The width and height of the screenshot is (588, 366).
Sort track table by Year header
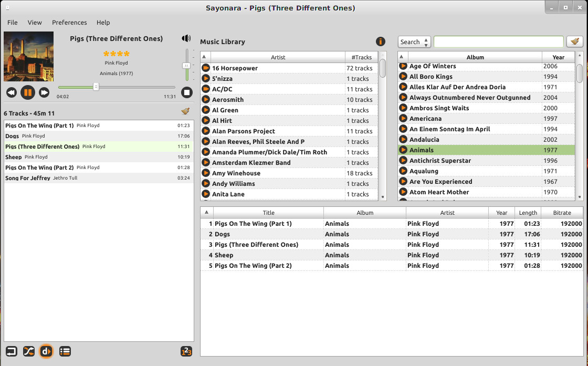point(502,213)
